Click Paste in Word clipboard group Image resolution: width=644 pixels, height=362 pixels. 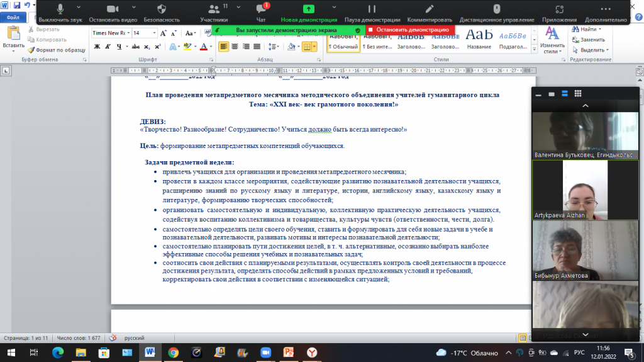[x=13, y=38]
